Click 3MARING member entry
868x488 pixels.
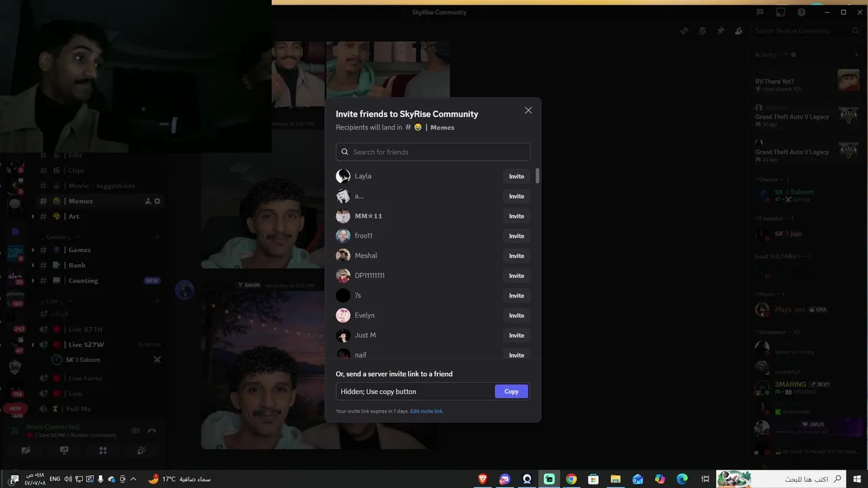[x=807, y=388]
